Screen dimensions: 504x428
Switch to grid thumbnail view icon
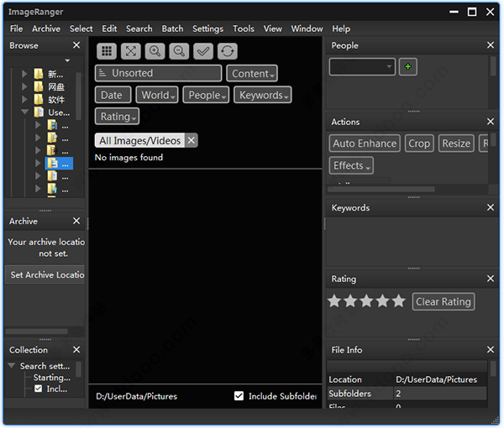pyautogui.click(x=107, y=51)
